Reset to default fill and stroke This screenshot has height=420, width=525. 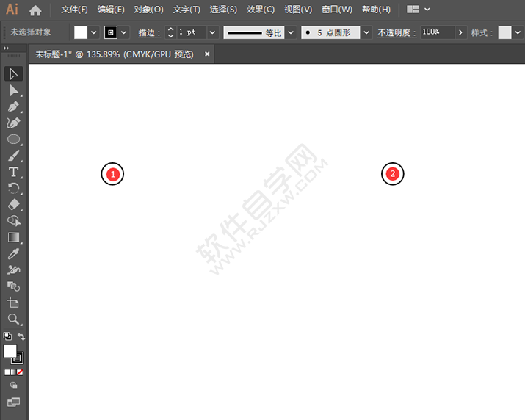tap(7, 336)
